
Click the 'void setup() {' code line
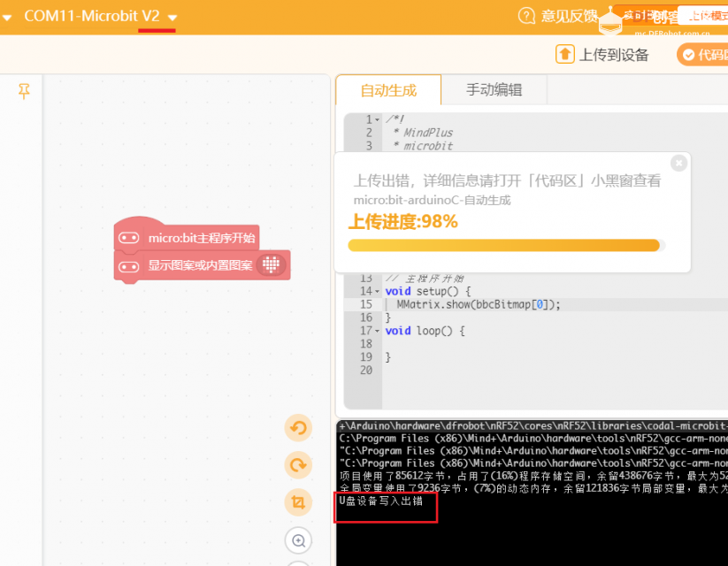point(427,291)
